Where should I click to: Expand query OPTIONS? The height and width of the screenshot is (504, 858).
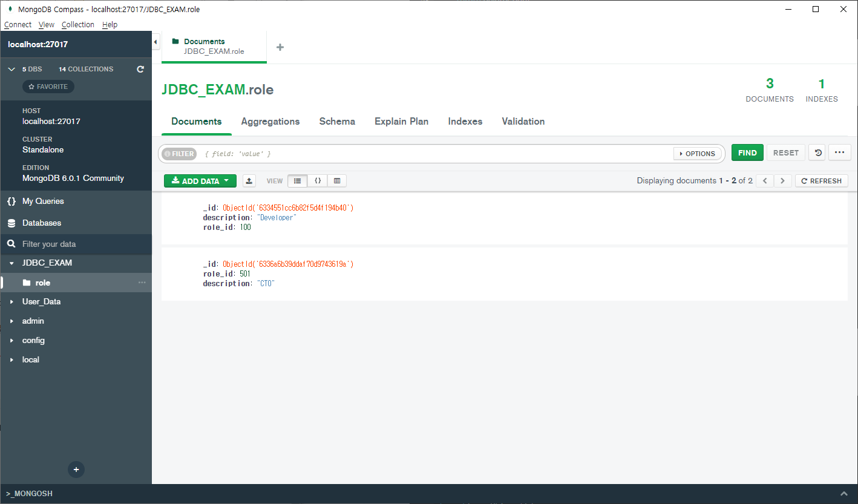697,154
